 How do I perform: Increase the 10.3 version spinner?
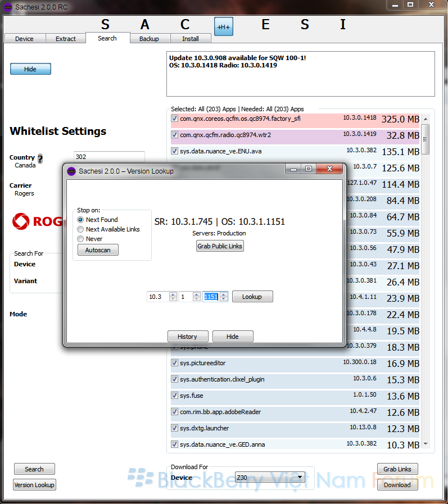click(173, 294)
